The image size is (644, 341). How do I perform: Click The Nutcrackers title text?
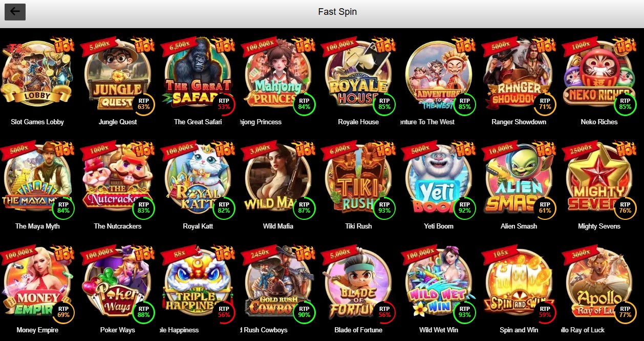pos(118,226)
